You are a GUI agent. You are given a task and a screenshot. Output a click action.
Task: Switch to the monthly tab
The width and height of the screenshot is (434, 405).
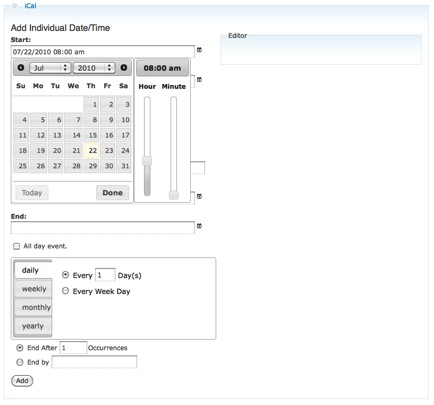coord(33,307)
